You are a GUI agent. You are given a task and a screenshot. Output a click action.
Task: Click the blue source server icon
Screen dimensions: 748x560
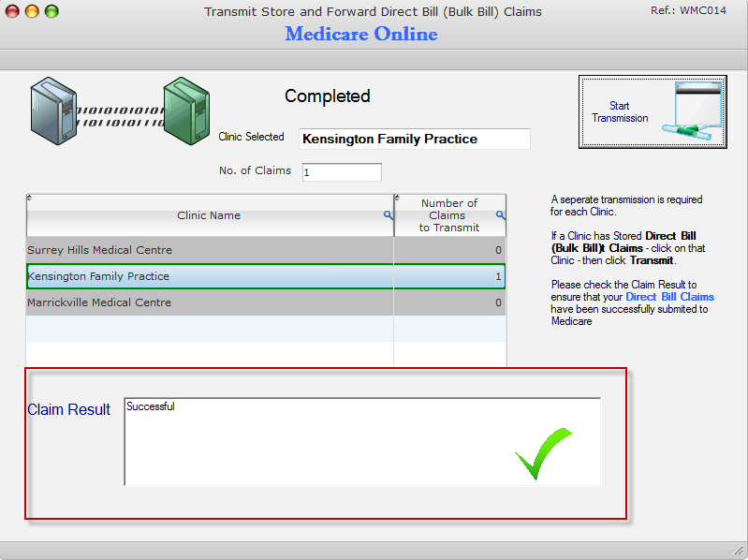[53, 111]
